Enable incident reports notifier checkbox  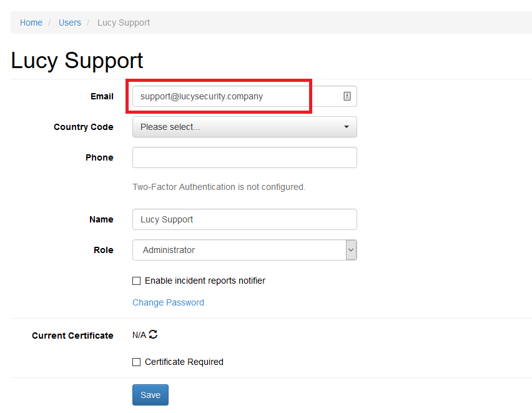click(x=136, y=281)
